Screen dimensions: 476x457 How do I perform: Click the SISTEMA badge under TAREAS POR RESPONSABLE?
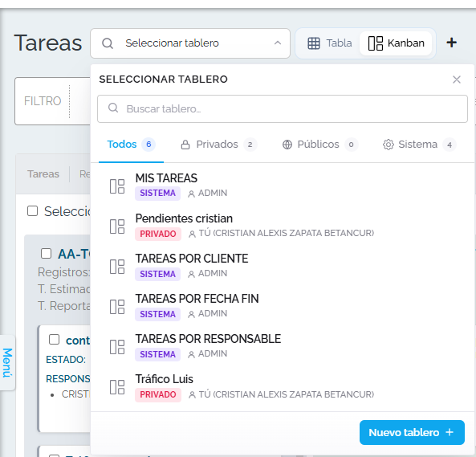tap(158, 354)
